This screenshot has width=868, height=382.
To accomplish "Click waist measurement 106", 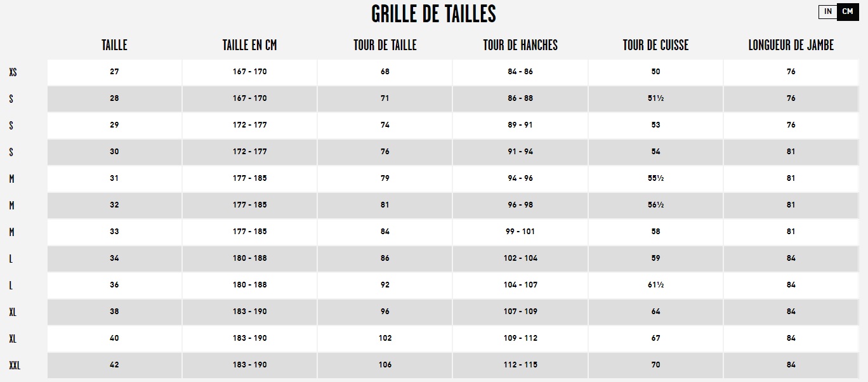I will coord(385,365).
